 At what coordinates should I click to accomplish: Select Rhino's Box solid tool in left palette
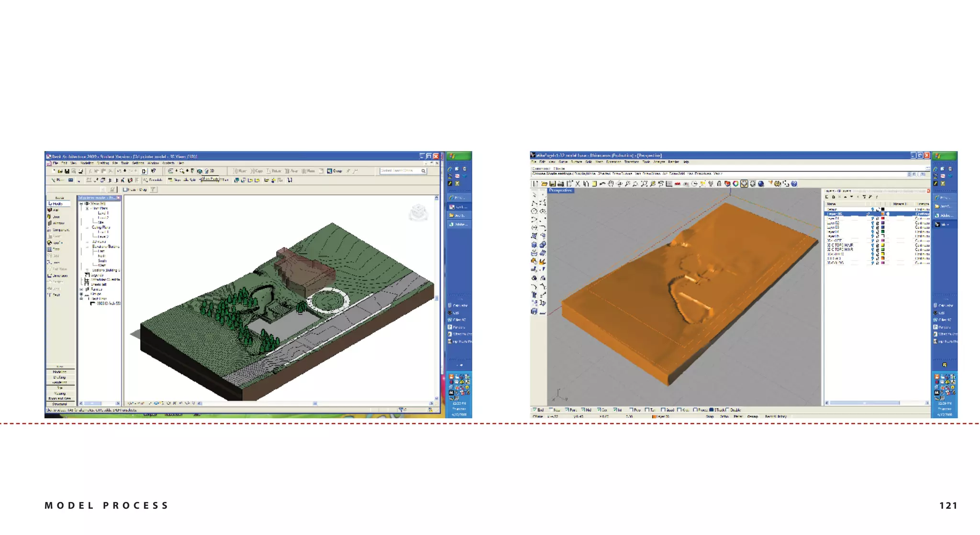click(534, 245)
